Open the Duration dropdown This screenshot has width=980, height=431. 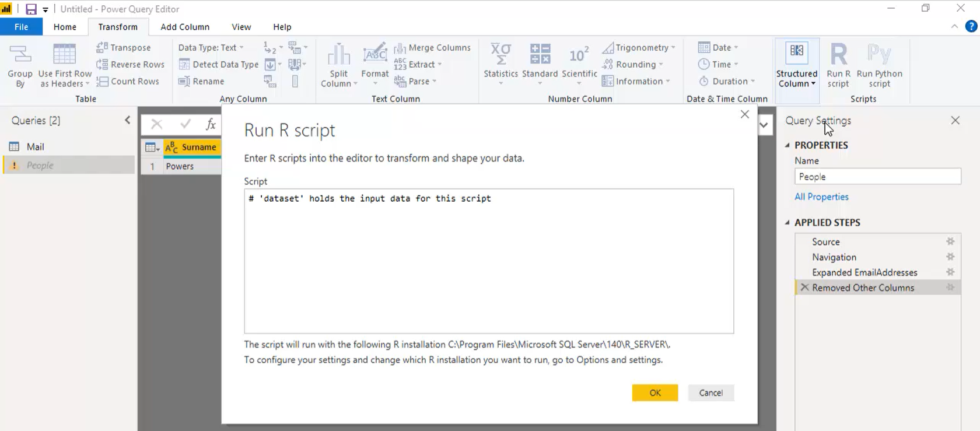click(x=727, y=81)
